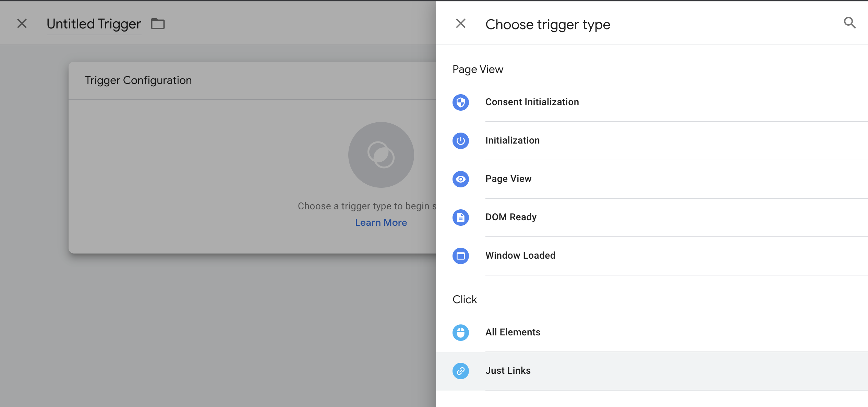Viewport: 868px width, 407px height.
Task: Click the Window Loaded icon
Action: click(x=460, y=256)
